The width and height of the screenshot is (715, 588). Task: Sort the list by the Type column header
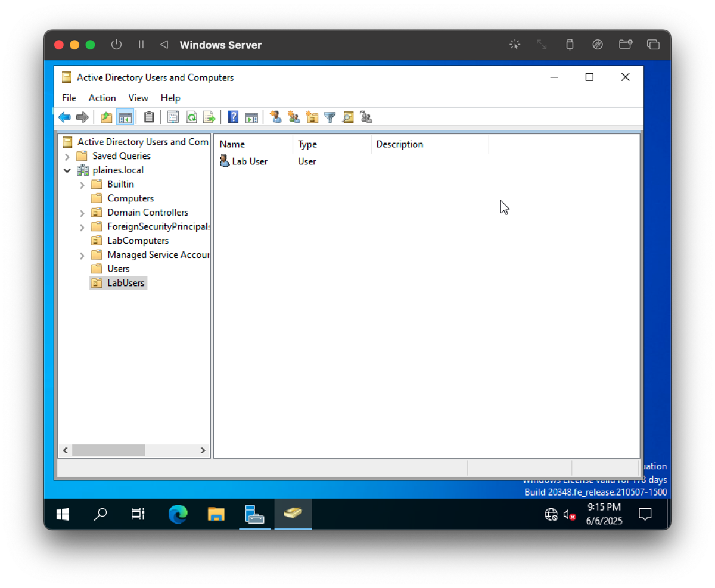point(332,144)
